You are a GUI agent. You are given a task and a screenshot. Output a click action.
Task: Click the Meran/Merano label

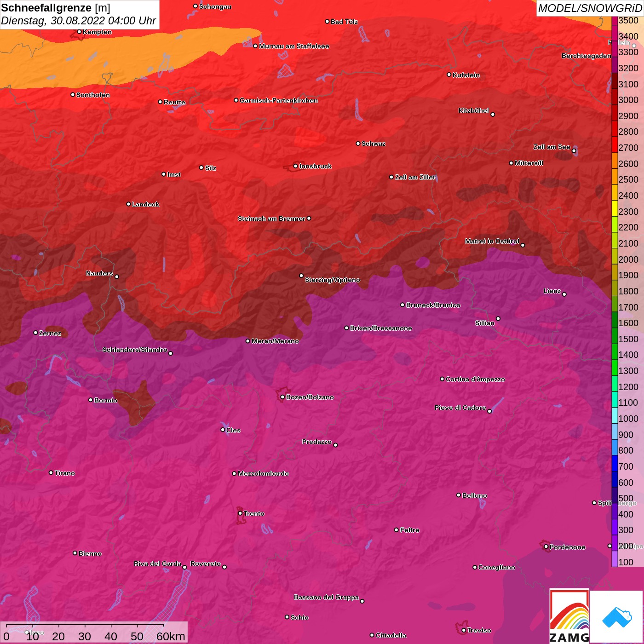275,341
